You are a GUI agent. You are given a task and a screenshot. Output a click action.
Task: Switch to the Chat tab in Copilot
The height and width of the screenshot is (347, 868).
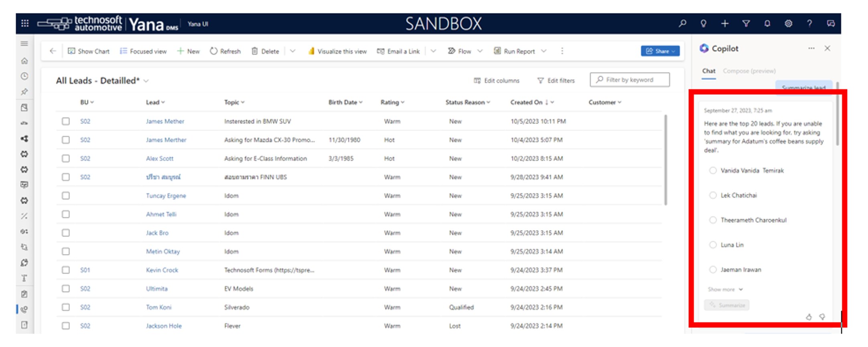[709, 71]
